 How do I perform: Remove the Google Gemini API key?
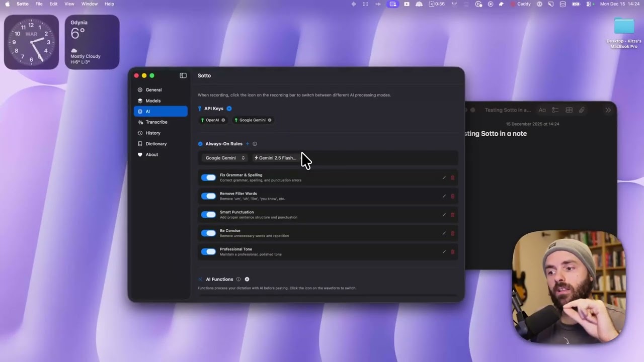tap(270, 120)
